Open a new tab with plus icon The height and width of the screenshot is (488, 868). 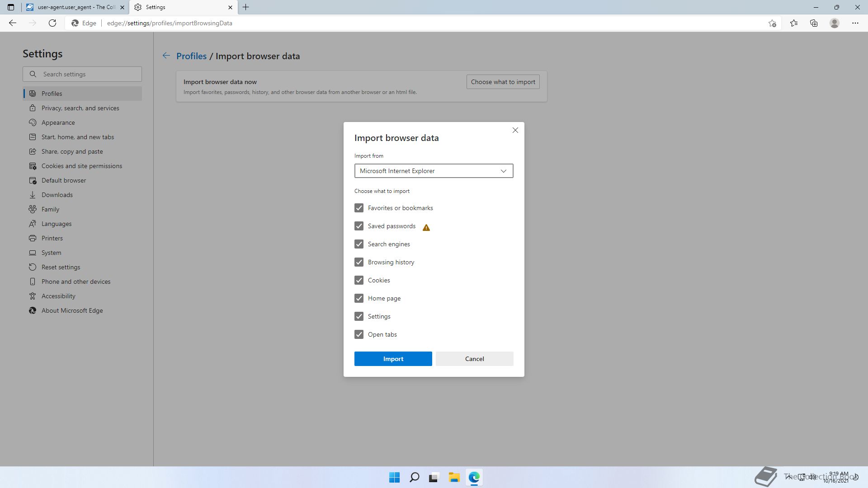point(246,7)
